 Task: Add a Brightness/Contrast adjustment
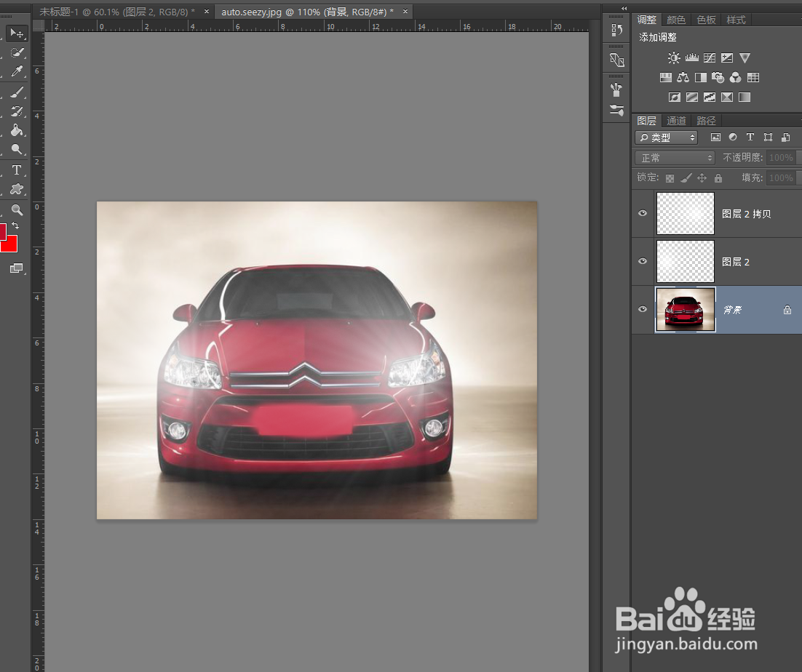click(x=674, y=57)
